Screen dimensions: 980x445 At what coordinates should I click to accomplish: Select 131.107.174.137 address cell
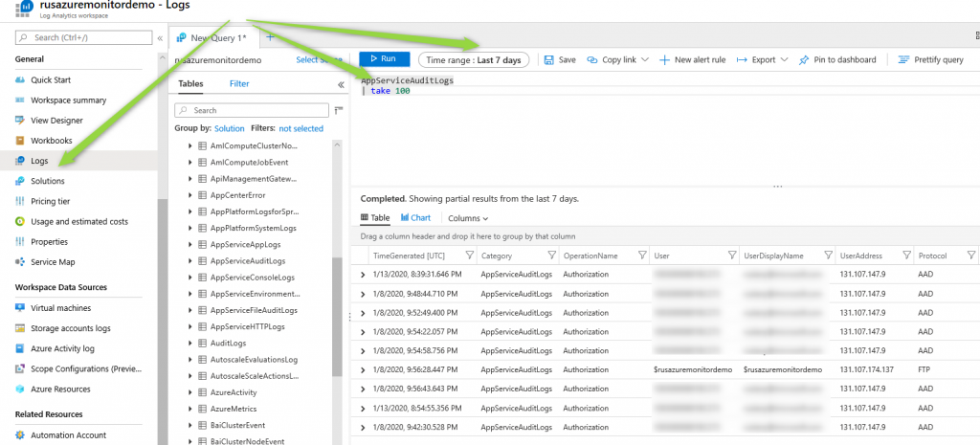coord(866,370)
